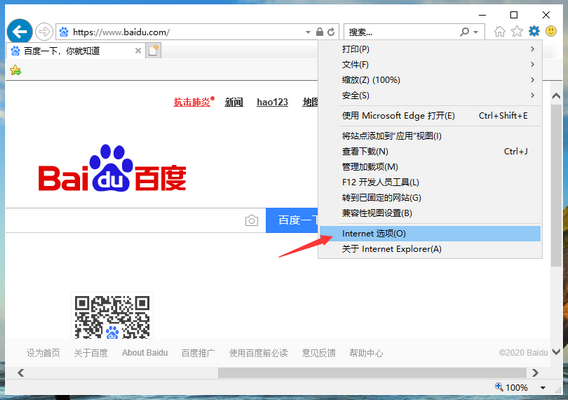Image resolution: width=568 pixels, height=400 pixels.
Task: Select 转到已固定的网站(G)
Action: pos(430,197)
